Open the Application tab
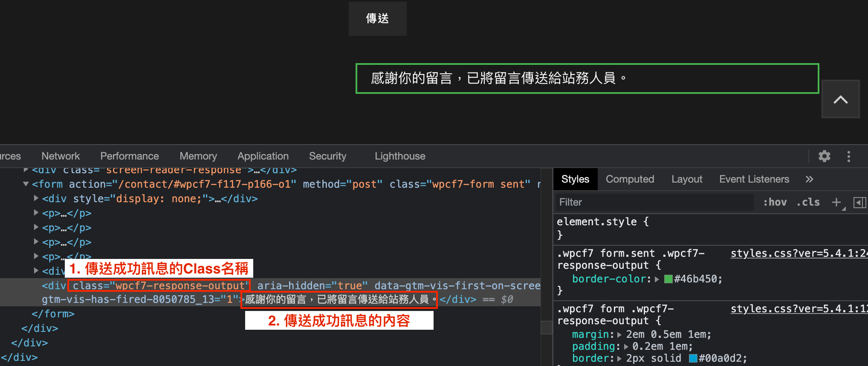 [x=263, y=156]
